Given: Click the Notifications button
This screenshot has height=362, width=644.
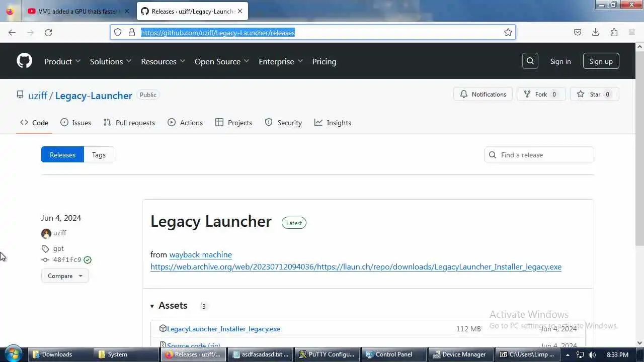Looking at the screenshot, I should coord(483,94).
